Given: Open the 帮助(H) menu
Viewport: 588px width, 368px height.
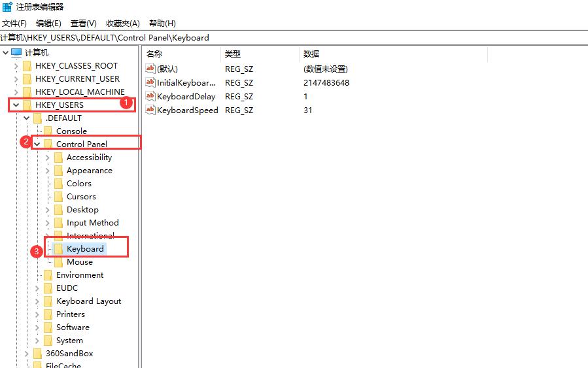Looking at the screenshot, I should (162, 24).
